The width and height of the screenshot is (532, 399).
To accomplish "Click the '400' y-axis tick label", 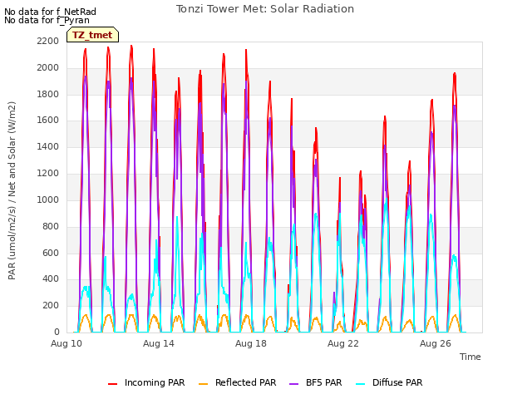I will pos(51,279).
